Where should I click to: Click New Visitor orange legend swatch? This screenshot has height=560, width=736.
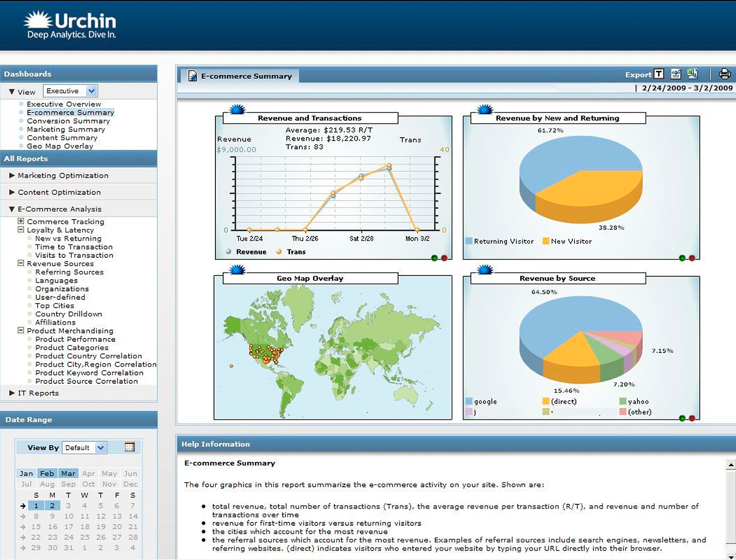546,241
